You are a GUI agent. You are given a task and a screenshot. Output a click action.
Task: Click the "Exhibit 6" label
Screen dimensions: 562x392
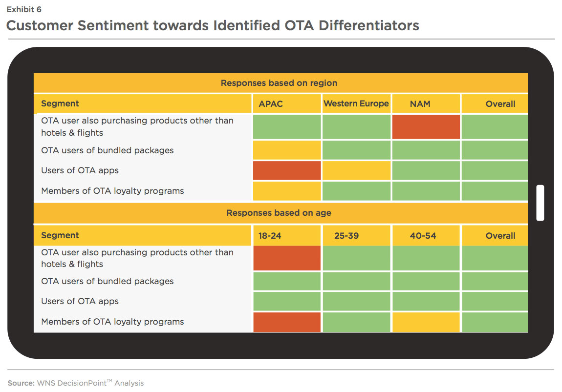(24, 10)
